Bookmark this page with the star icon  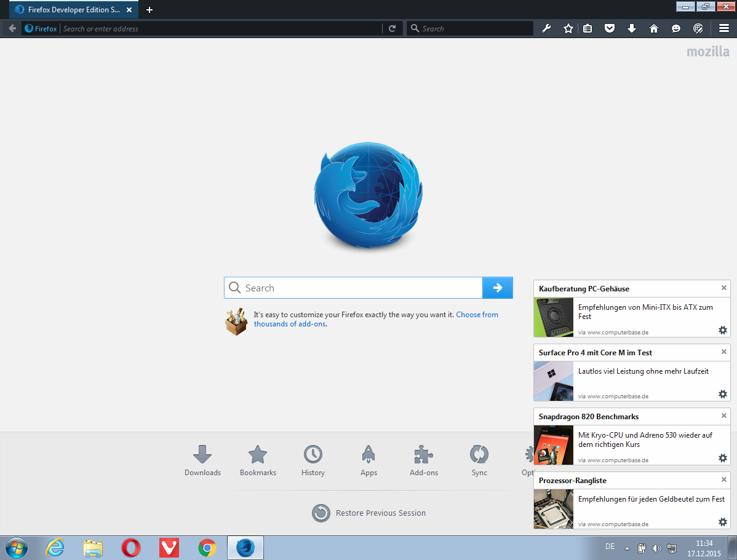(568, 29)
